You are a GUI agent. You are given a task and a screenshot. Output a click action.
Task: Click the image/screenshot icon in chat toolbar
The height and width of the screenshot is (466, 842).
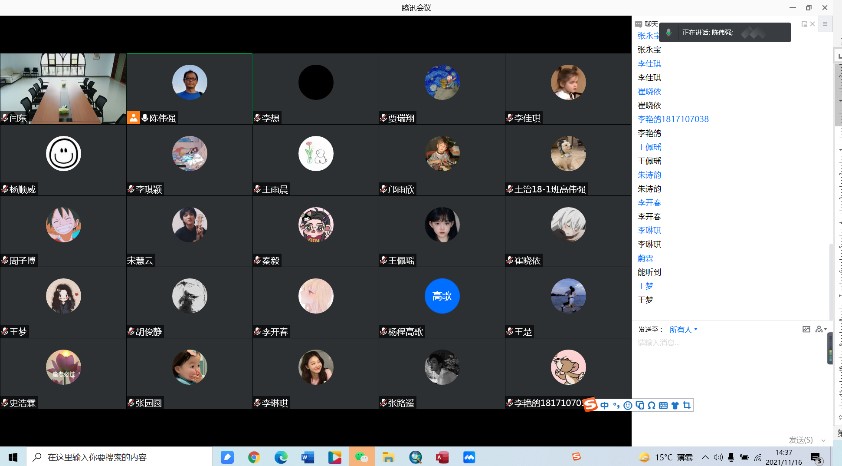(806, 329)
